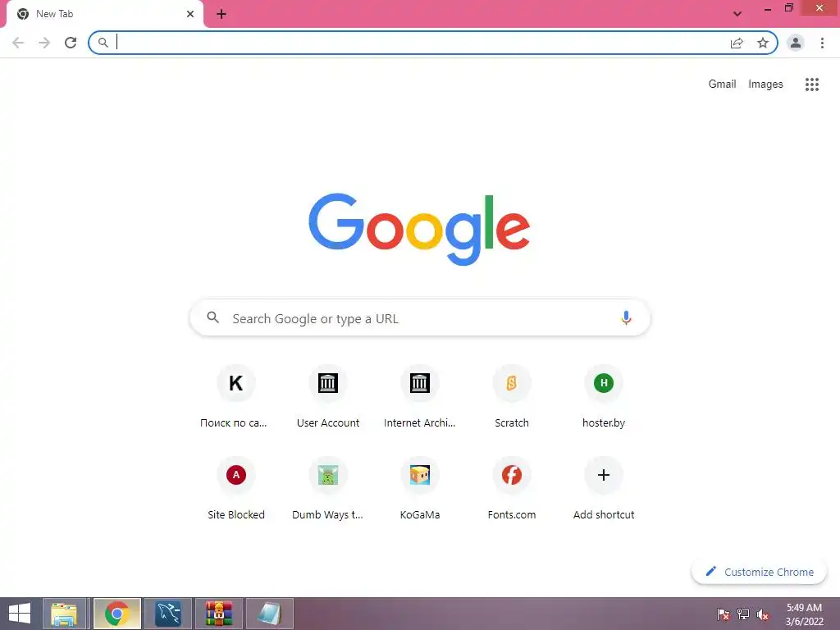Open Action Center flag tray icon
The image size is (840, 630).
pos(724,614)
